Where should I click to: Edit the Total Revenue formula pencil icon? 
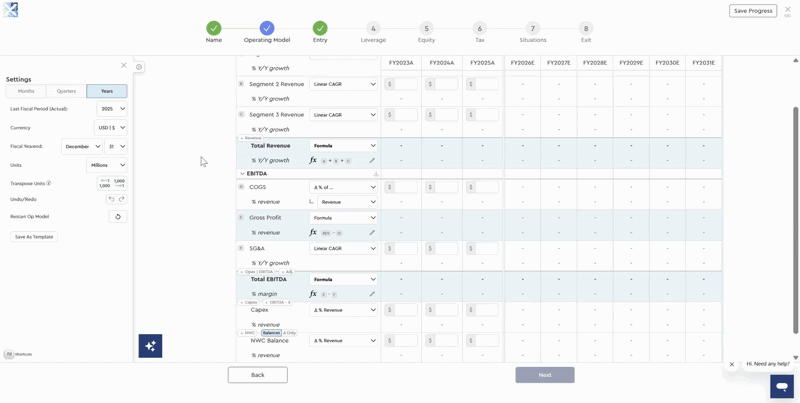coord(372,161)
